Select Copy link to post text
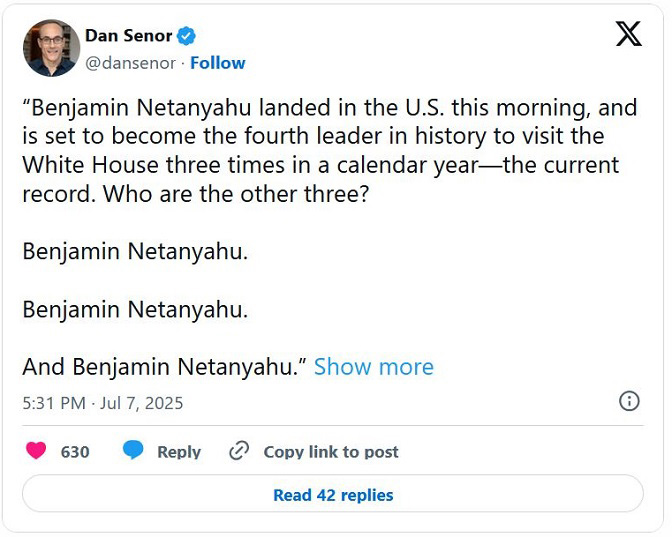 point(330,452)
